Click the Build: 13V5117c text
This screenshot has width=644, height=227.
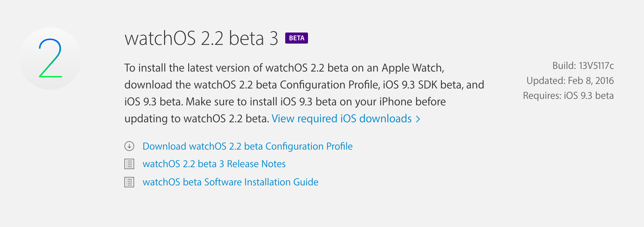(583, 66)
